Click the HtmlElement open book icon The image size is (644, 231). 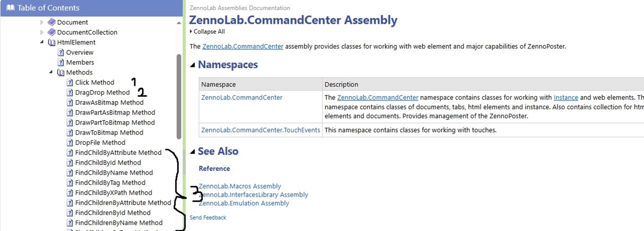(51, 42)
